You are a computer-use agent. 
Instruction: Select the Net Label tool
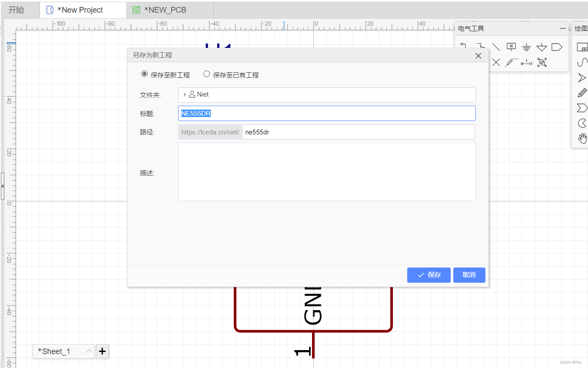[512, 47]
